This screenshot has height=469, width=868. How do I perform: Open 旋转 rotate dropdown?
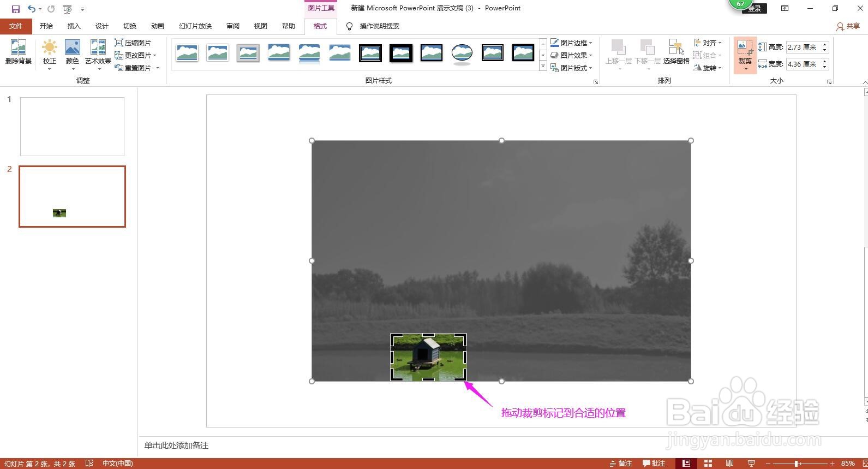(708, 68)
